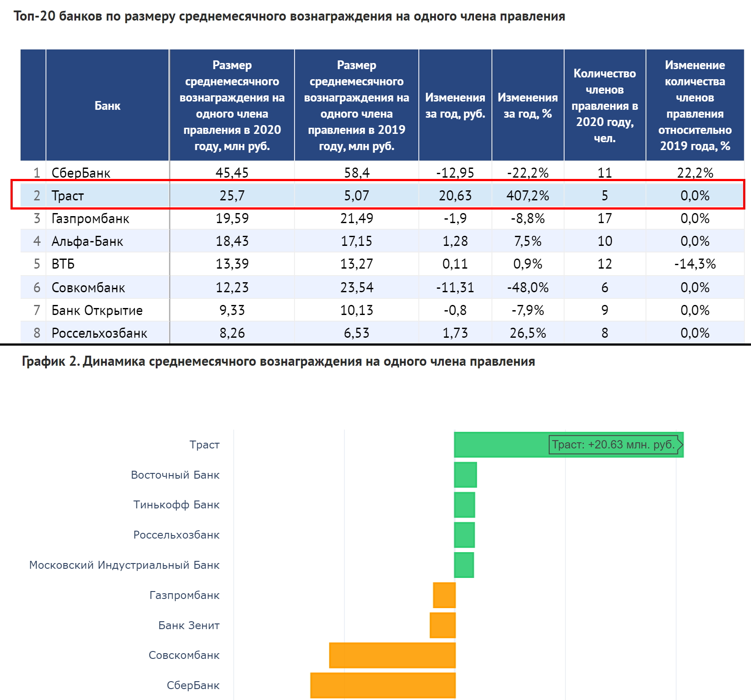Click the tooltip reading Траст: +20.63 млн. руб.

(x=614, y=444)
